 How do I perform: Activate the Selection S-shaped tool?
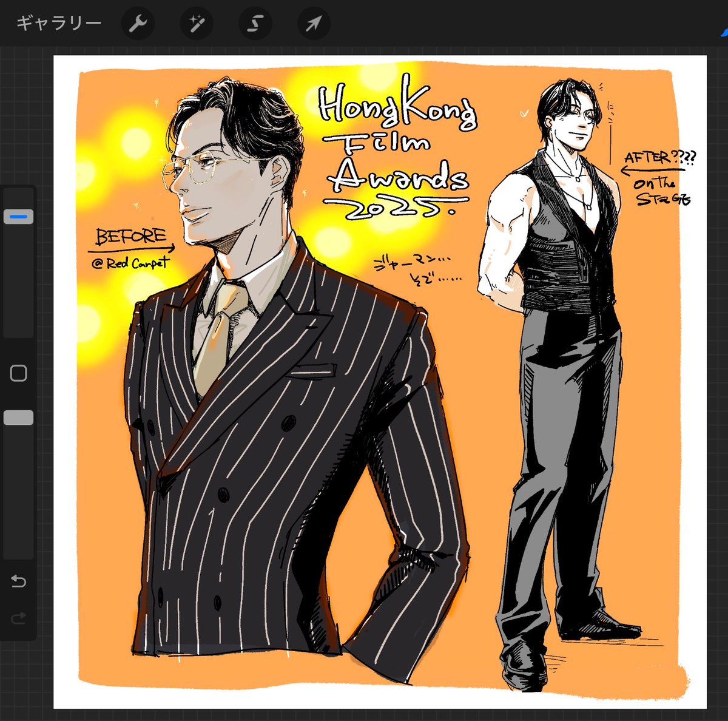pyautogui.click(x=255, y=24)
